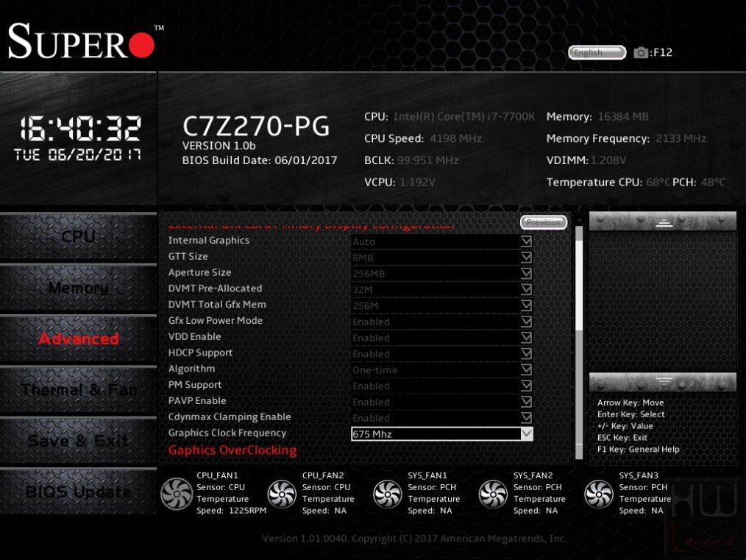746x560 pixels.
Task: Click the 16:40:32 clock display
Action: coord(80,129)
